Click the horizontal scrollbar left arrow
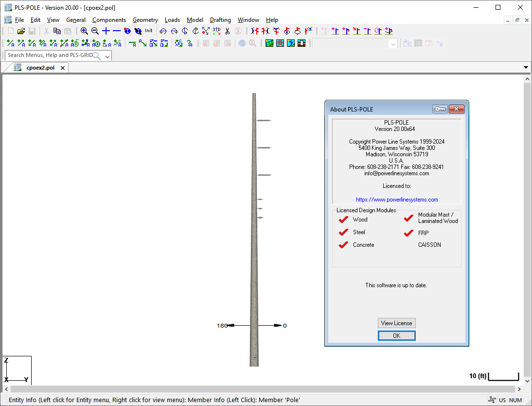This screenshot has height=406, width=532. [x=6, y=388]
